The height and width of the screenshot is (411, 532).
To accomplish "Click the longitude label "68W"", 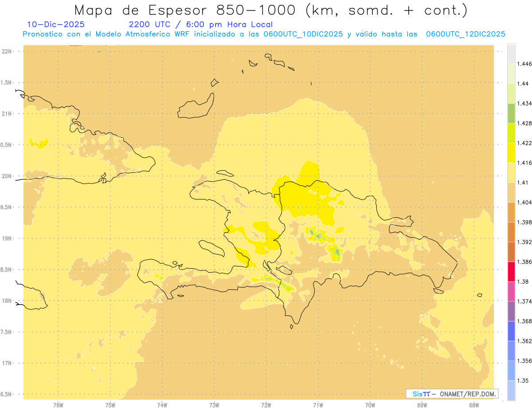I will [474, 405].
